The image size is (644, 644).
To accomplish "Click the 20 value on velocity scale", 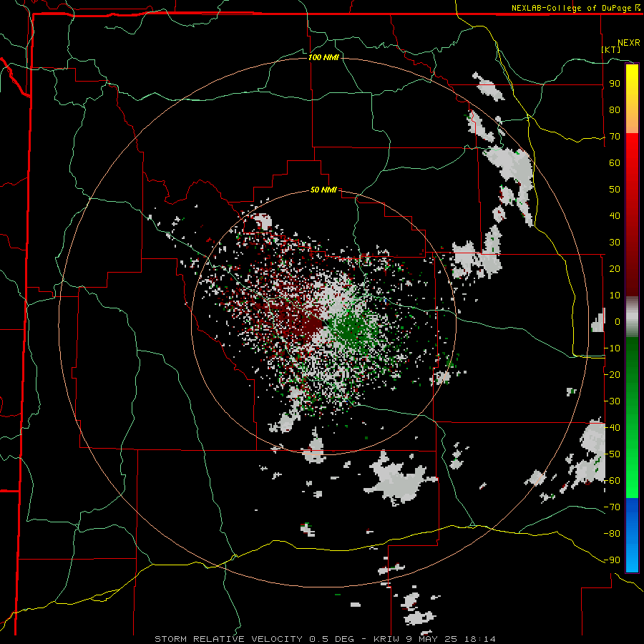I will pyautogui.click(x=615, y=268).
